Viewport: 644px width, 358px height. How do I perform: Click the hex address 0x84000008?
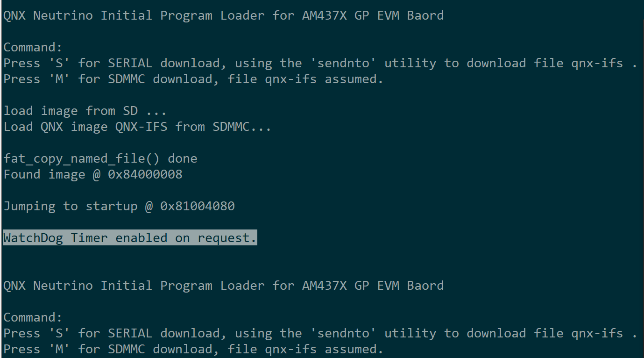click(145, 175)
